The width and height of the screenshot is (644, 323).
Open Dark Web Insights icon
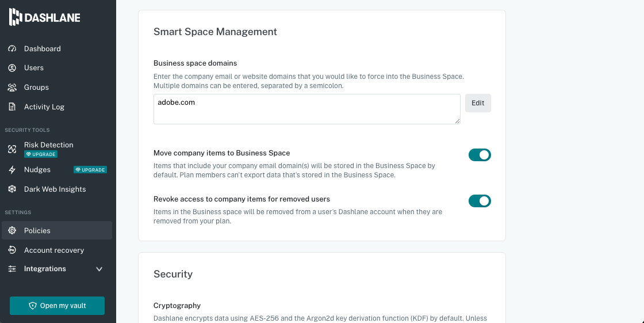point(12,189)
